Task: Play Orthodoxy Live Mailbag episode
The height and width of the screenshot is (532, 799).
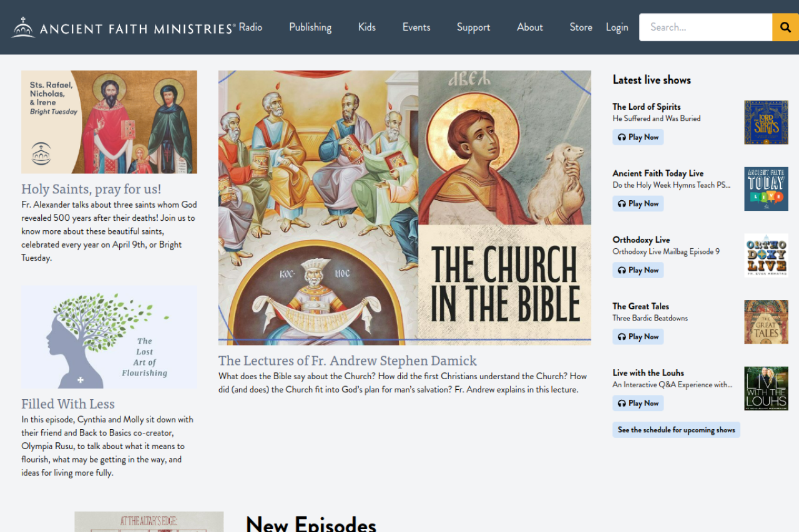Action: point(637,270)
